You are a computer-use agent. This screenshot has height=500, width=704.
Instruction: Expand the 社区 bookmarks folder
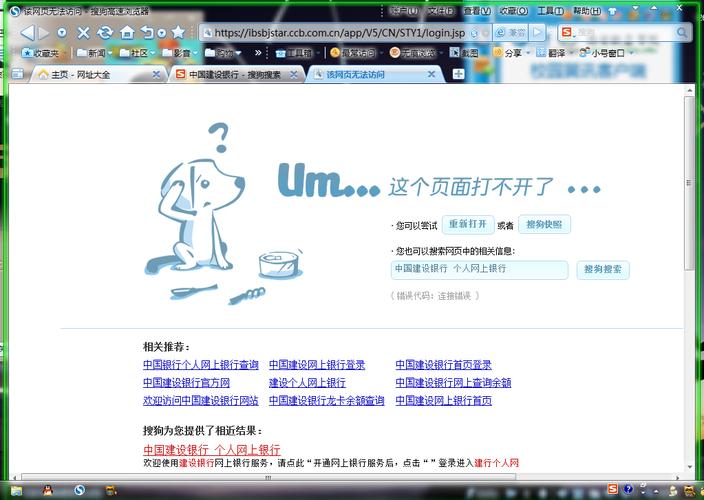click(137, 53)
